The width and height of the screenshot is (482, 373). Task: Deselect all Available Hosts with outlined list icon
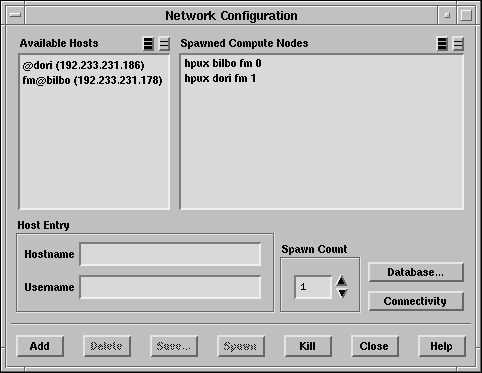pos(164,44)
